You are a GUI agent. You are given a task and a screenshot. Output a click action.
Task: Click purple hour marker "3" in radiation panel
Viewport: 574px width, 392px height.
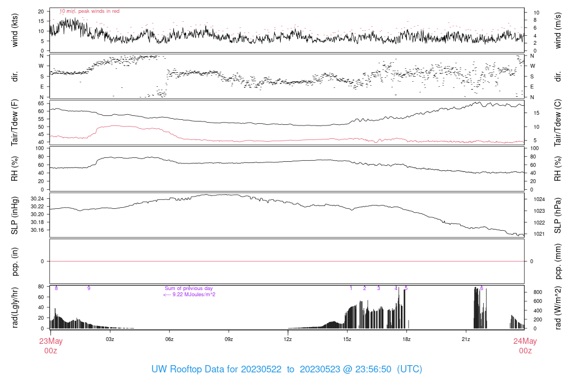pyautogui.click(x=378, y=288)
